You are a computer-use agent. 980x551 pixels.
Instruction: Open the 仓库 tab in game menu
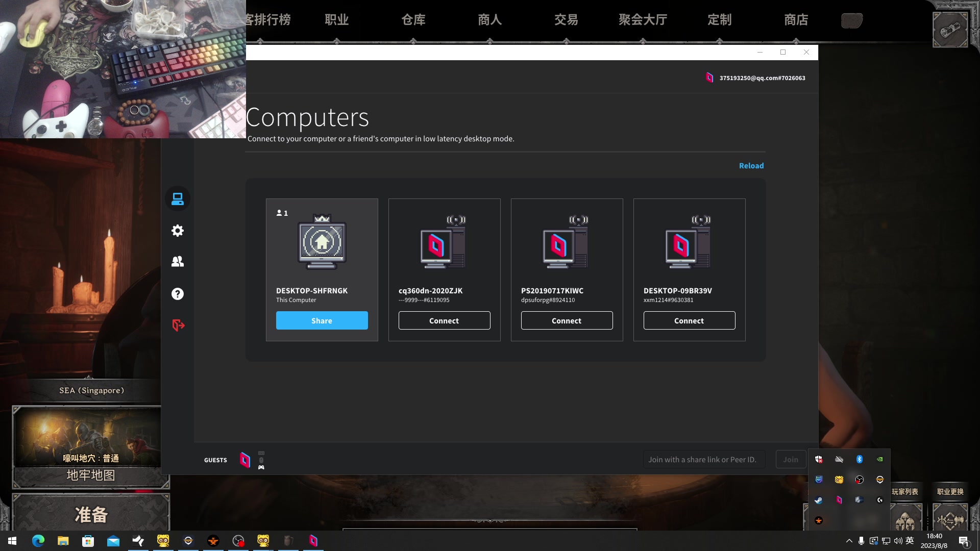413,20
